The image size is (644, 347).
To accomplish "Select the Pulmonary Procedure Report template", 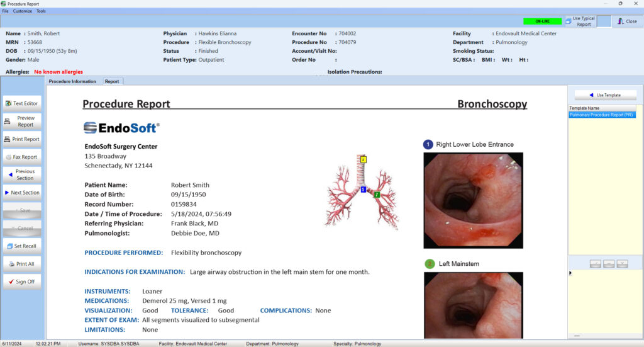I will click(x=601, y=115).
